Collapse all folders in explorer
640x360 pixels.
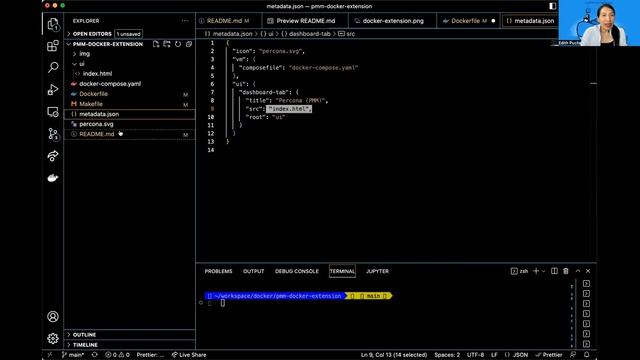point(189,44)
